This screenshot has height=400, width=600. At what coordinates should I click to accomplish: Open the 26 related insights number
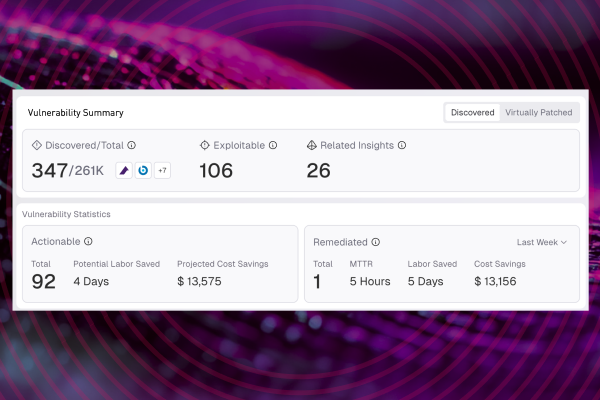[318, 171]
